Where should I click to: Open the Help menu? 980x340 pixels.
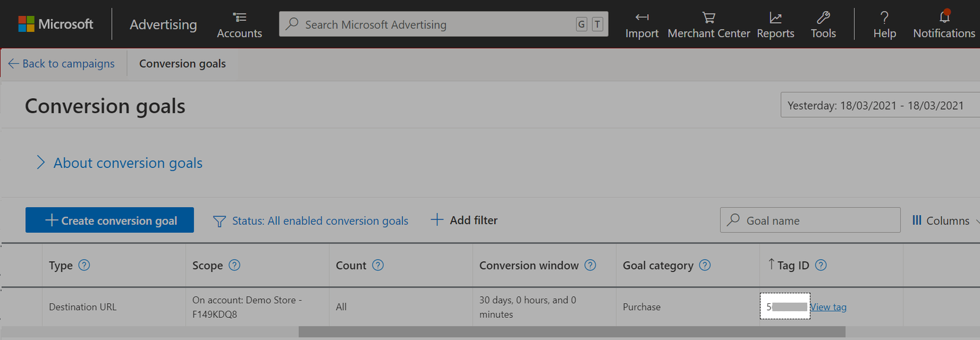pos(884,25)
